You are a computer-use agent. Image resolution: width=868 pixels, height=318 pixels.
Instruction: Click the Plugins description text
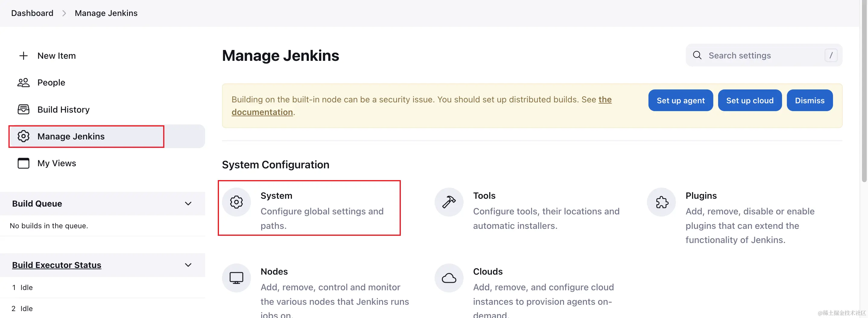coord(750,226)
